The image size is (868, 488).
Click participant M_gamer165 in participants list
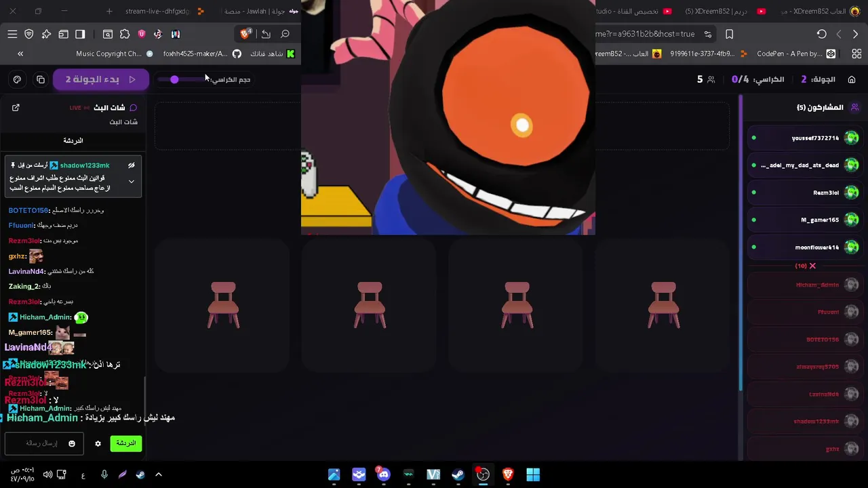point(804,220)
